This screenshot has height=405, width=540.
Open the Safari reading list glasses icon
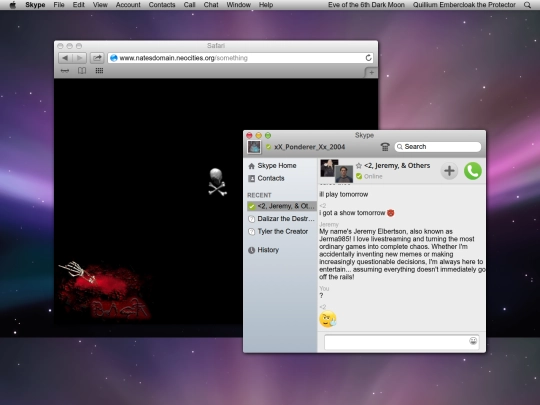tap(65, 71)
